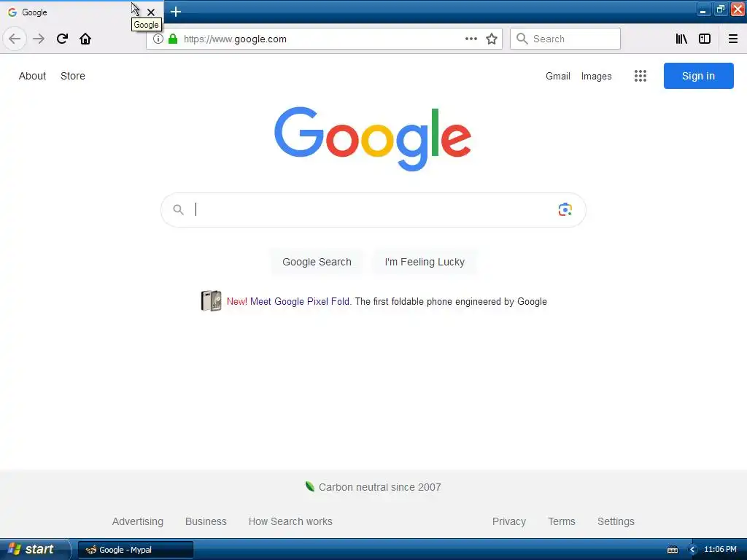This screenshot has height=560, width=747.
Task: Focus the toolbar Search field
Action: pos(565,39)
